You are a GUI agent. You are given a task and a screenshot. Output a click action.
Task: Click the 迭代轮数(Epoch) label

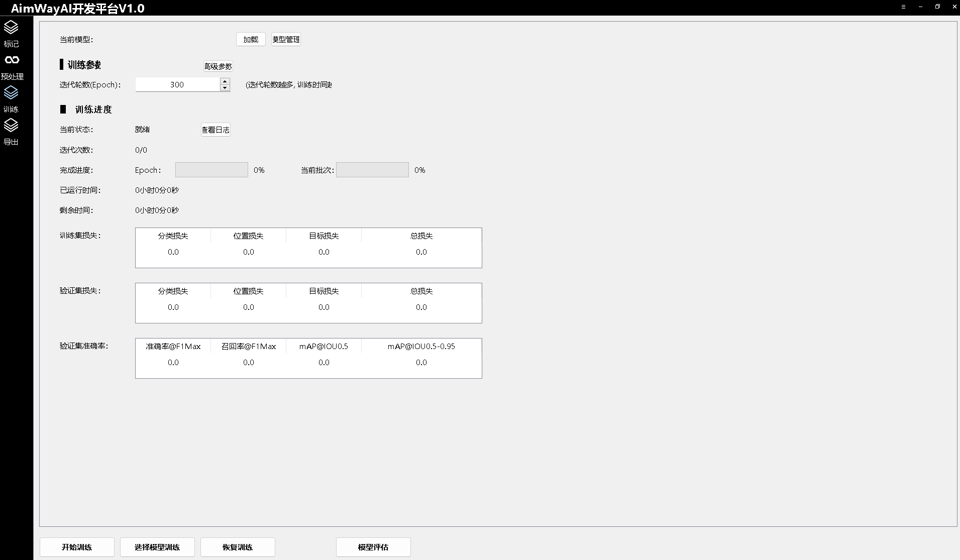click(x=90, y=84)
